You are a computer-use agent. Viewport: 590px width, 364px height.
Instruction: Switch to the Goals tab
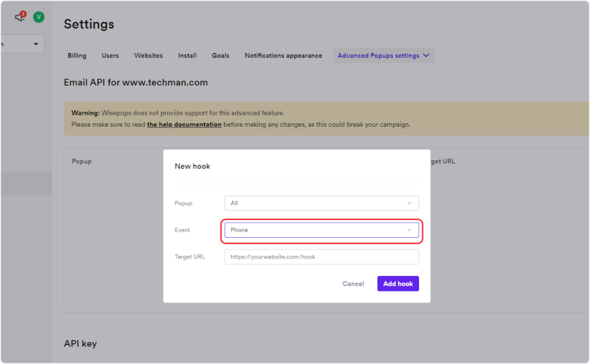(x=220, y=56)
